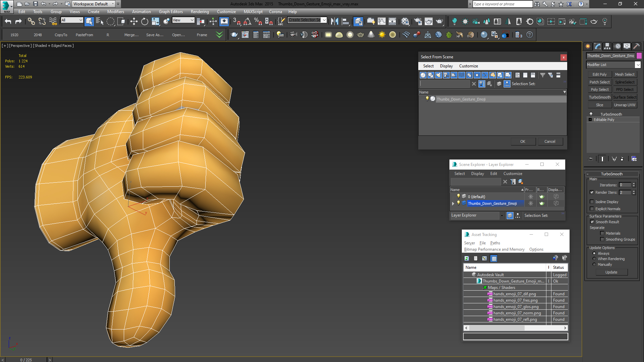Click the Hierarchy command panel icon
The width and height of the screenshot is (644, 362).
(607, 46)
